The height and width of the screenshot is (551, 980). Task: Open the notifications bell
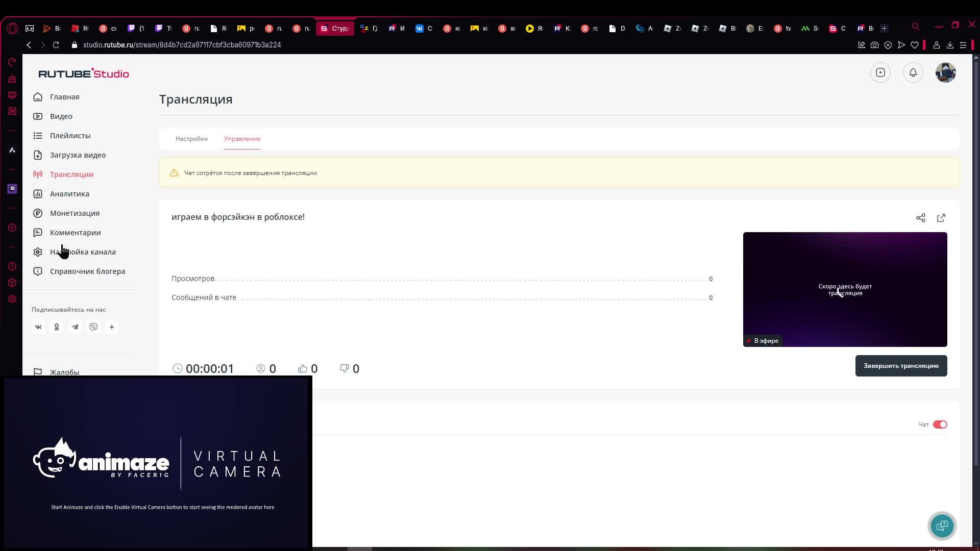pos(913,72)
